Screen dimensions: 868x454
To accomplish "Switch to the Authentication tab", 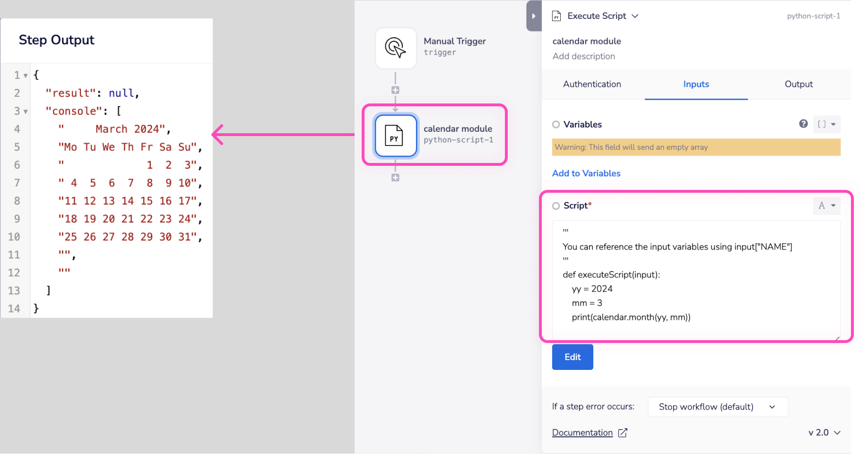I will tap(592, 84).
